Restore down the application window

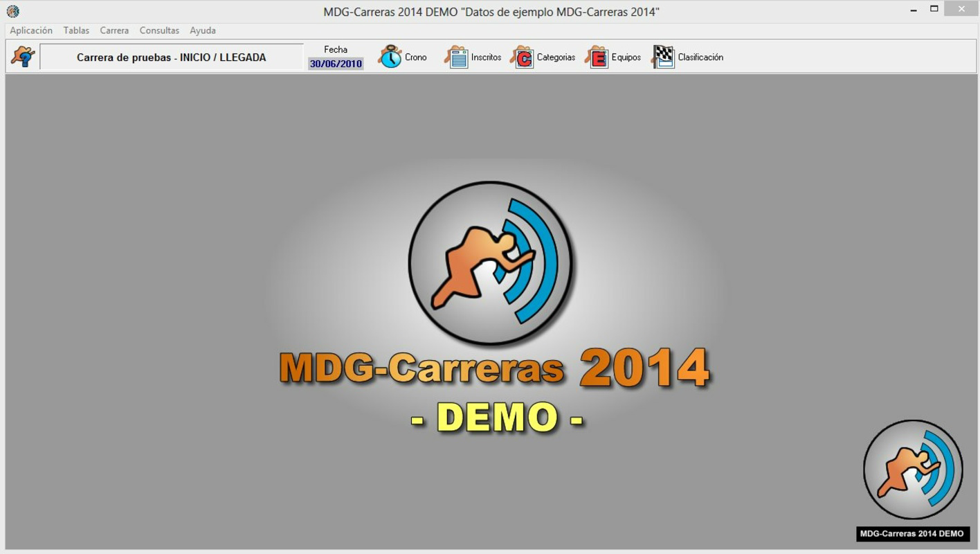tap(934, 9)
